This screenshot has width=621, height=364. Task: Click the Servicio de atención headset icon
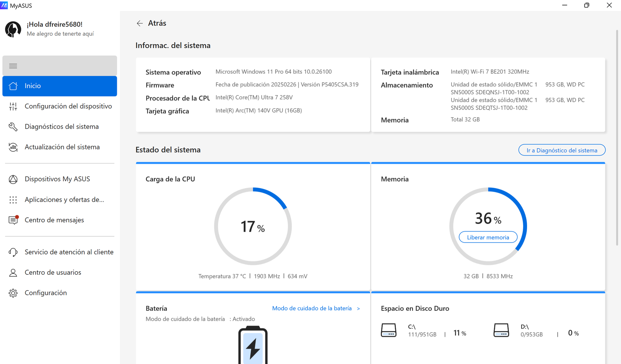pyautogui.click(x=13, y=252)
